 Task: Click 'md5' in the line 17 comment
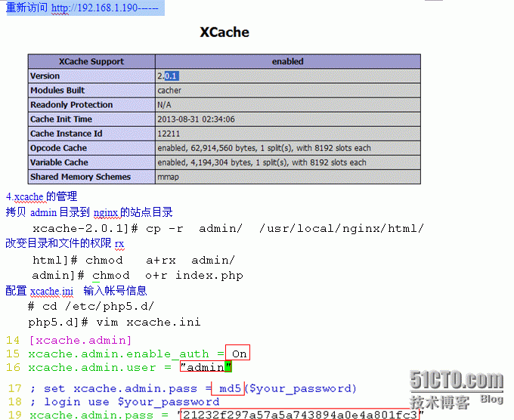230,388
